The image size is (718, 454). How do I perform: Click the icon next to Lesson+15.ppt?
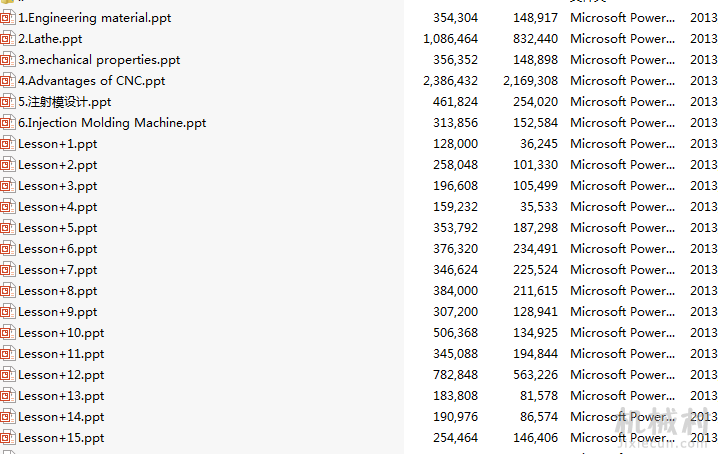click(x=8, y=438)
